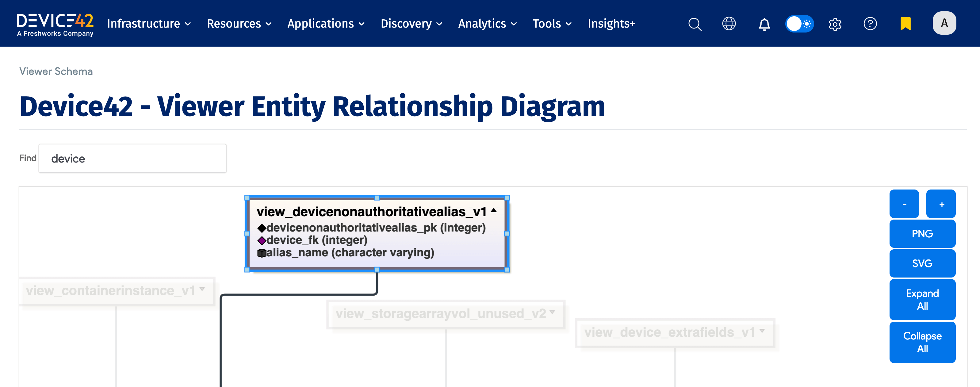Click the help question mark icon
980x387 pixels.
point(870,24)
